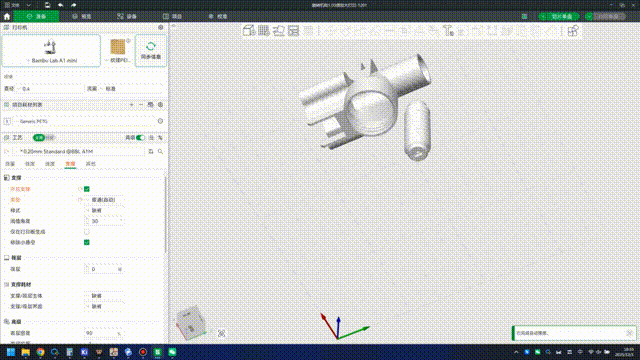Go to the Home page icon
640x360 pixels.
tap(7, 16)
